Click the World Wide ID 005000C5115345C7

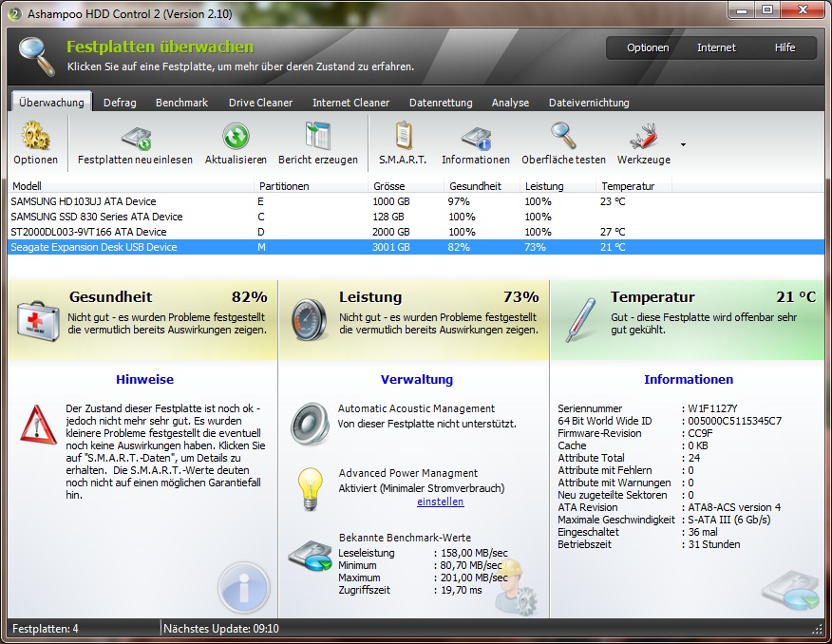pos(735,421)
